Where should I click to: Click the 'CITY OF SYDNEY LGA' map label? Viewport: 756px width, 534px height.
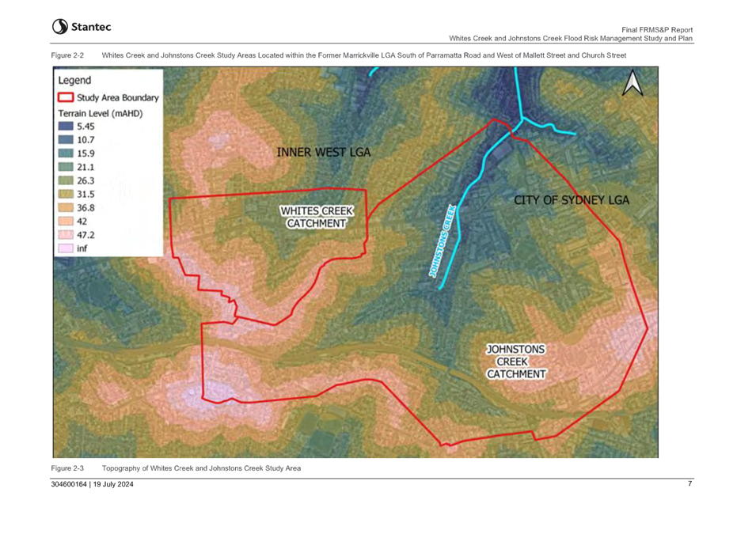point(572,200)
